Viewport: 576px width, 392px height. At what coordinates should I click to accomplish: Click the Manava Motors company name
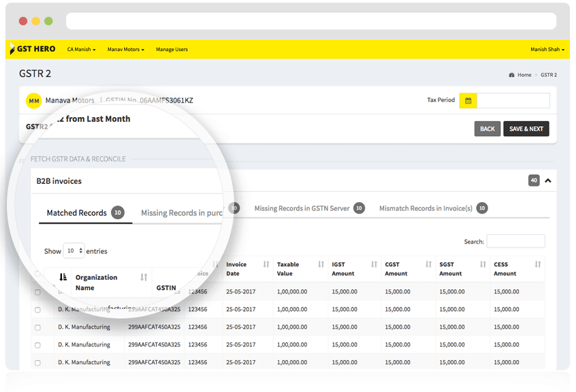click(x=70, y=100)
